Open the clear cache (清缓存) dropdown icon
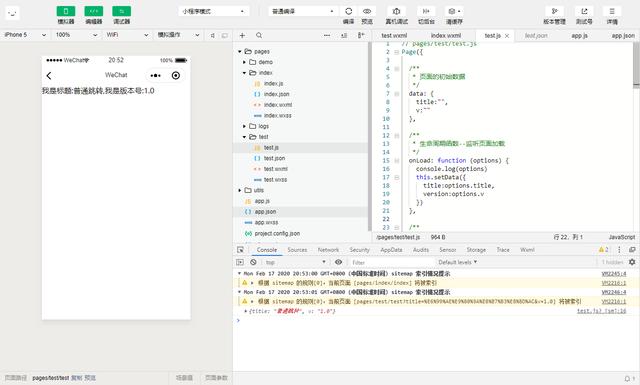640x385 pixels. coord(454,11)
